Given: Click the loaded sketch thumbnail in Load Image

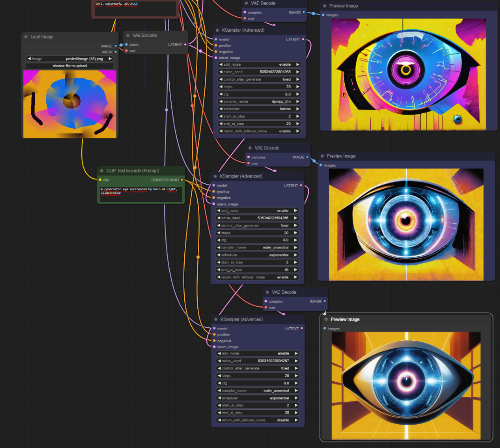Looking at the screenshot, I should click(x=70, y=104).
